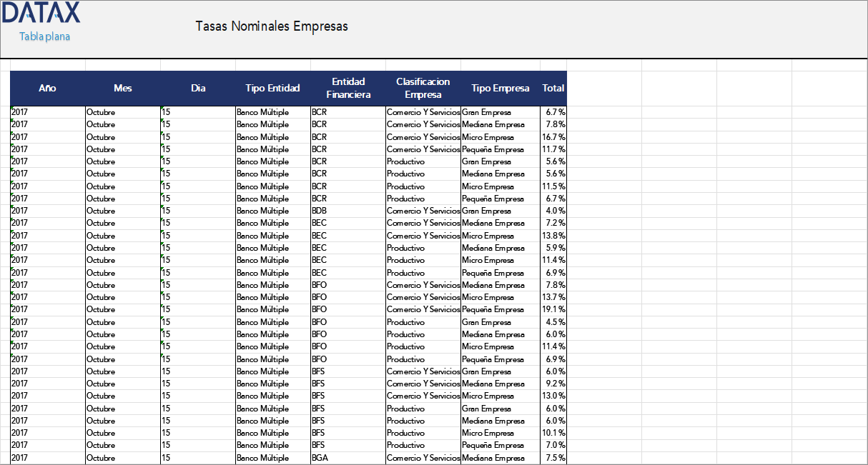Click Comercio Y Servicios in the 7.5% row
This screenshot has width=868, height=465.
point(423,458)
